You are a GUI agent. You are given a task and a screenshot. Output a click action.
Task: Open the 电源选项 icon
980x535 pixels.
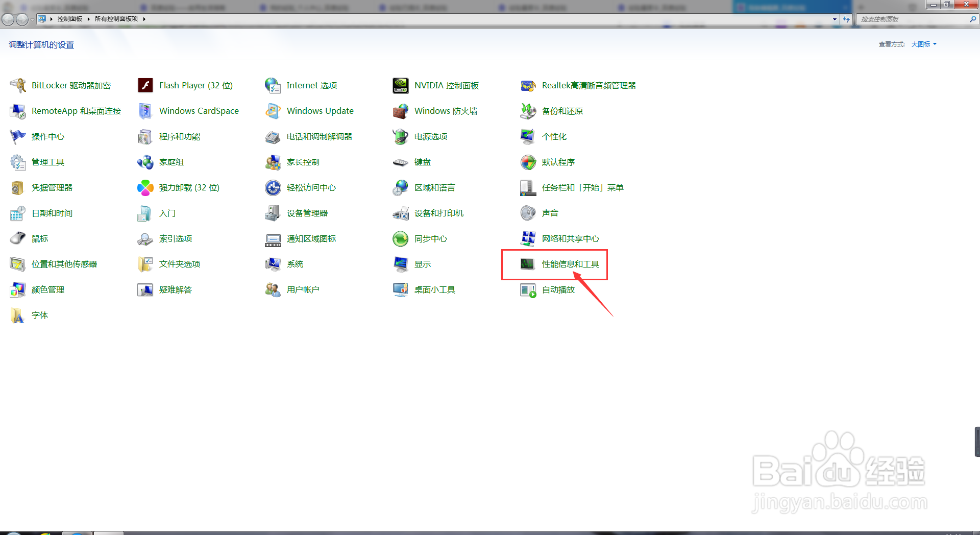[x=401, y=136]
